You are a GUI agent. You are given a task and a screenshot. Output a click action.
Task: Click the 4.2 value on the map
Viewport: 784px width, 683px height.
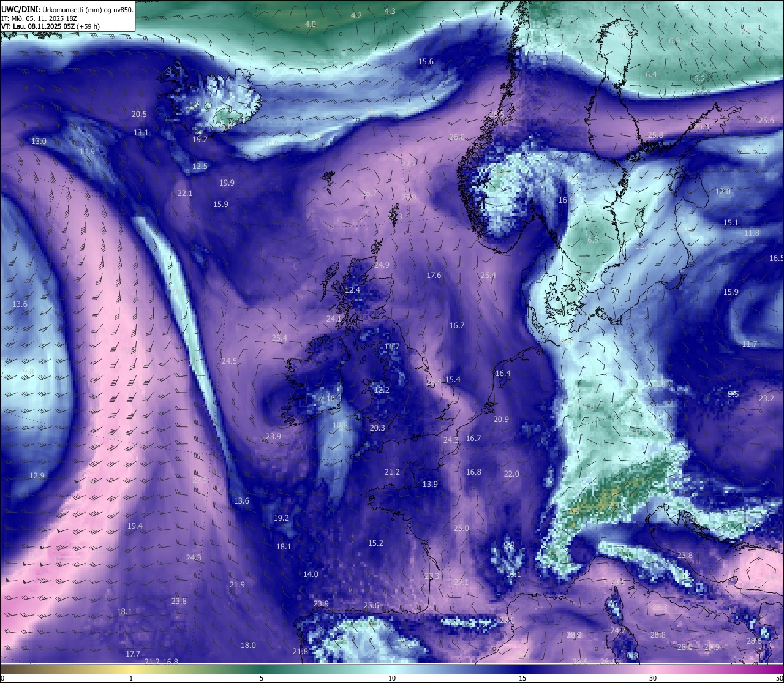point(356,16)
